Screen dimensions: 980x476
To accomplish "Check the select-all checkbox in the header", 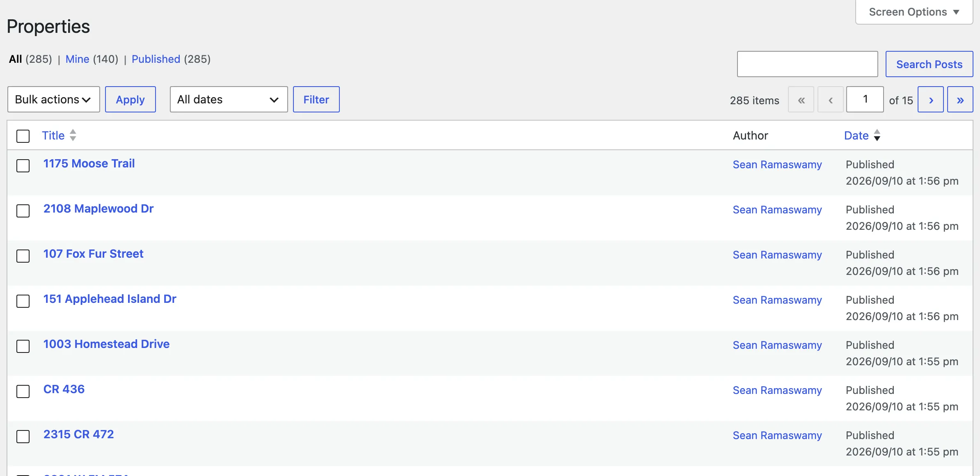I will click(x=23, y=136).
